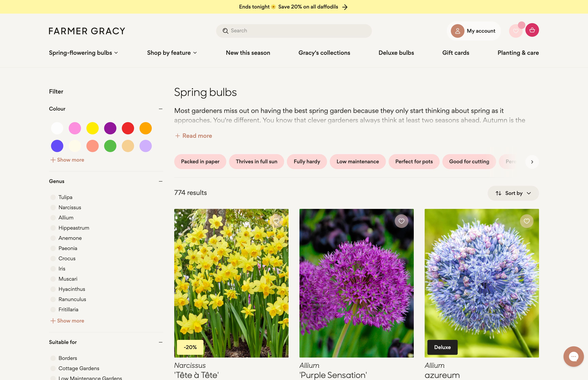Screen dimensions: 588x380
Task: Open the Sort by dropdown
Action: (513, 193)
